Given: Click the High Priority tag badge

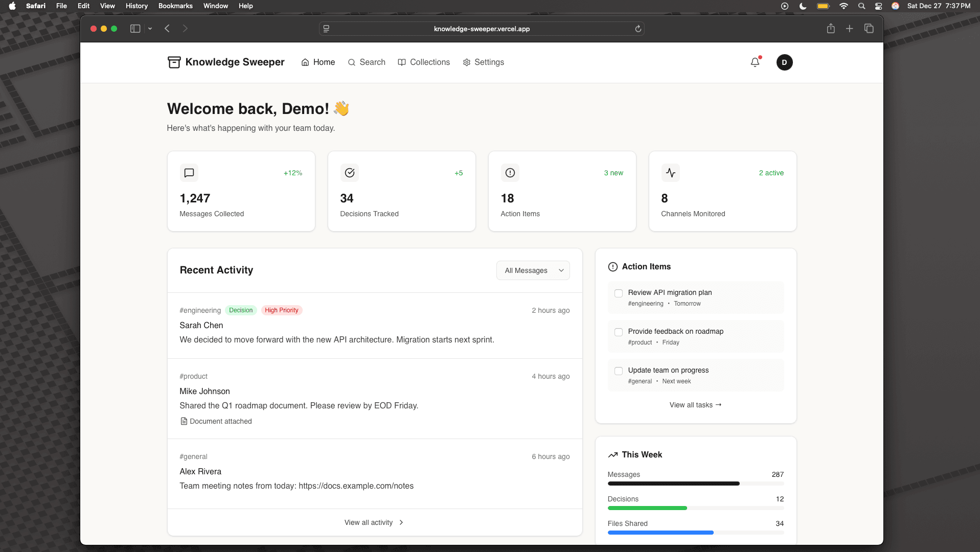Looking at the screenshot, I should click(282, 310).
